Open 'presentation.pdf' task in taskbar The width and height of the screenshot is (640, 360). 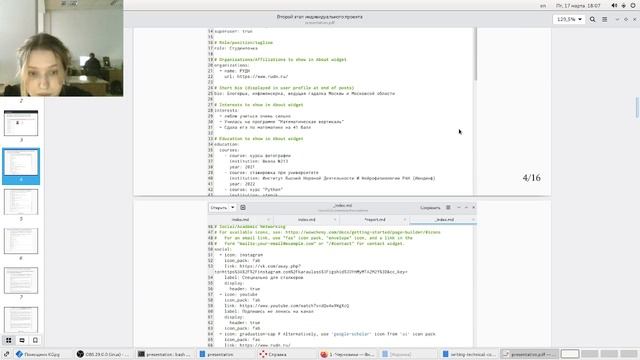529,354
